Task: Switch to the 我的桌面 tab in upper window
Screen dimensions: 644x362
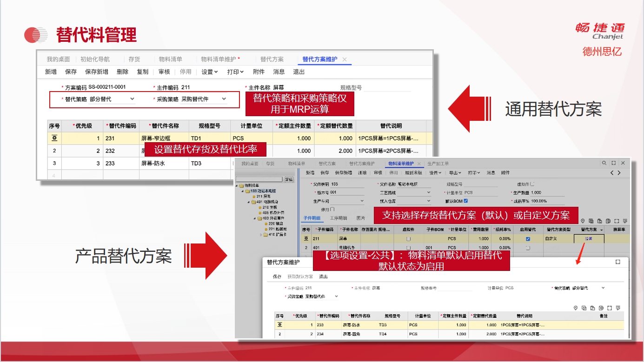Action: coord(58,59)
